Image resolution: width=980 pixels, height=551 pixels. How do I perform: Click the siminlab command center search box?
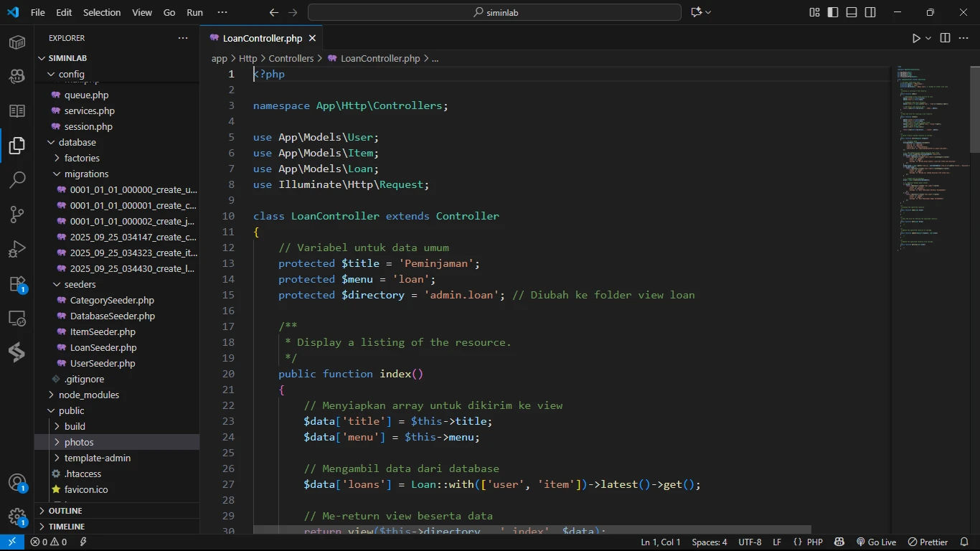[494, 12]
